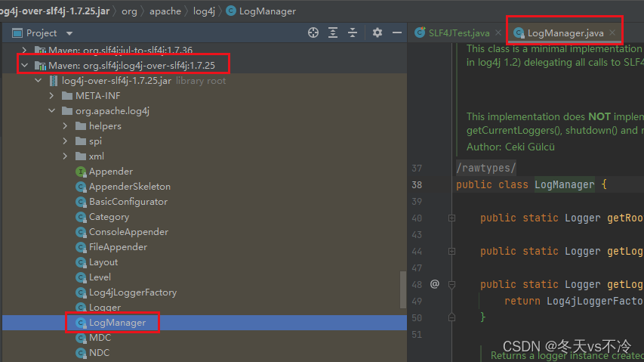
Task: Open the Project view dropdown
Action: (69, 33)
